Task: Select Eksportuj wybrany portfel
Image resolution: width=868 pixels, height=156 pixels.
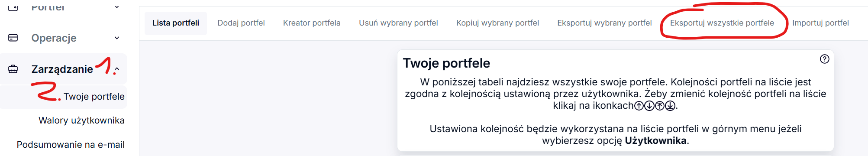Action: [604, 23]
